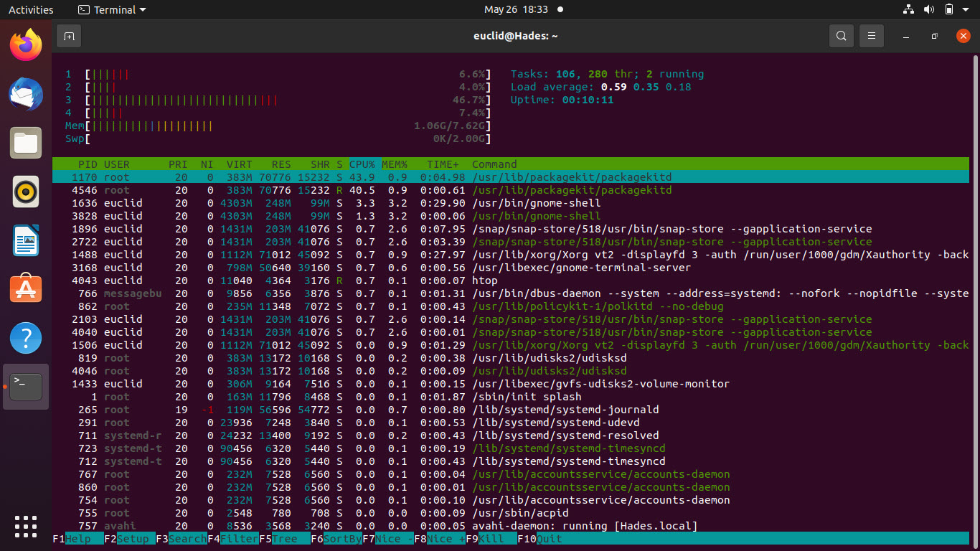Click the battery status icon
Screen dimensions: 980x551
(x=949, y=10)
